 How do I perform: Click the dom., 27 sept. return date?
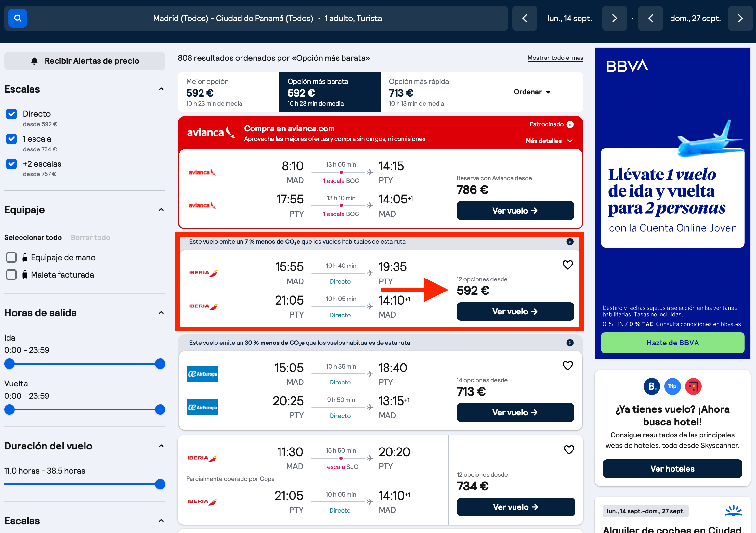pos(696,18)
